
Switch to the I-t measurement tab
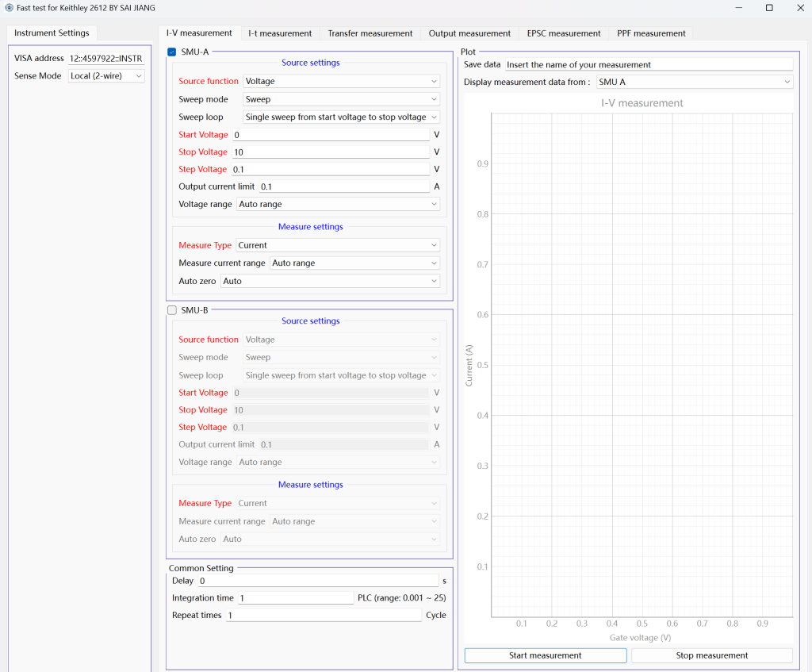point(280,33)
